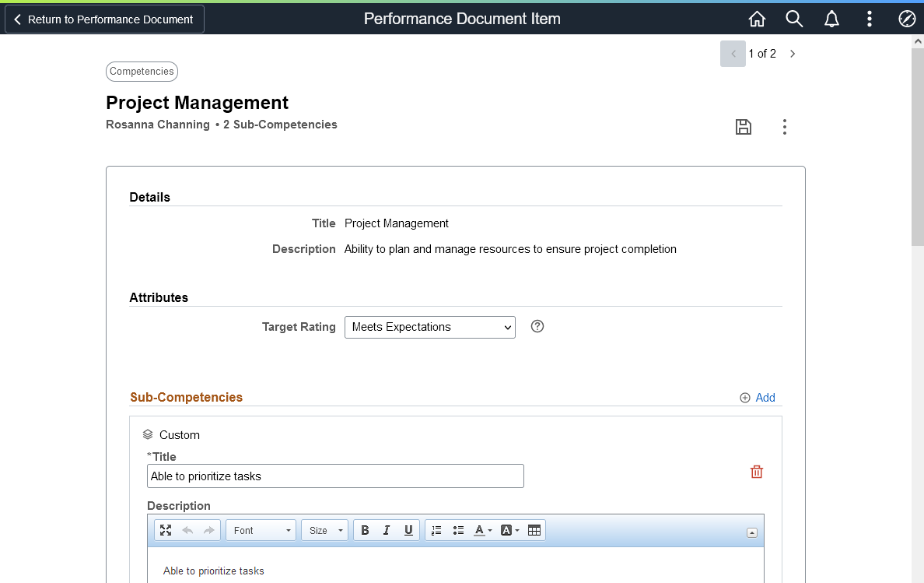This screenshot has width=924, height=583.
Task: Click the '1 of 2' page counter
Action: coord(762,54)
